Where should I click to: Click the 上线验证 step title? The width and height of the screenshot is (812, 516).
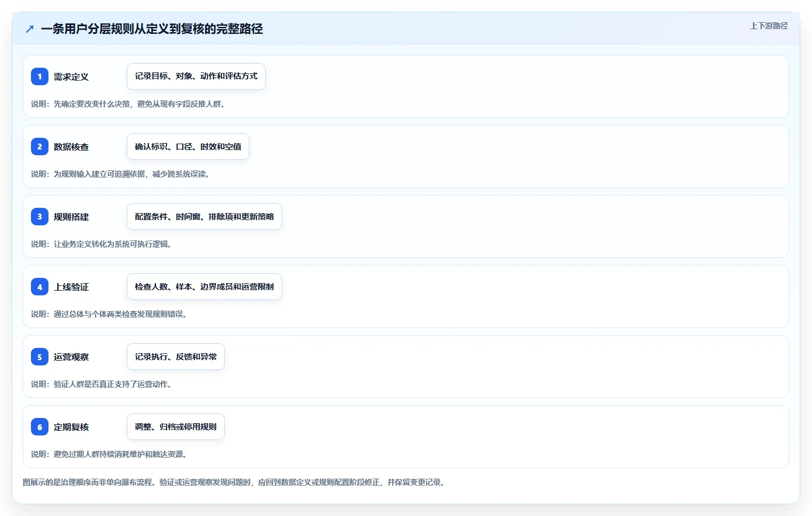(71, 287)
